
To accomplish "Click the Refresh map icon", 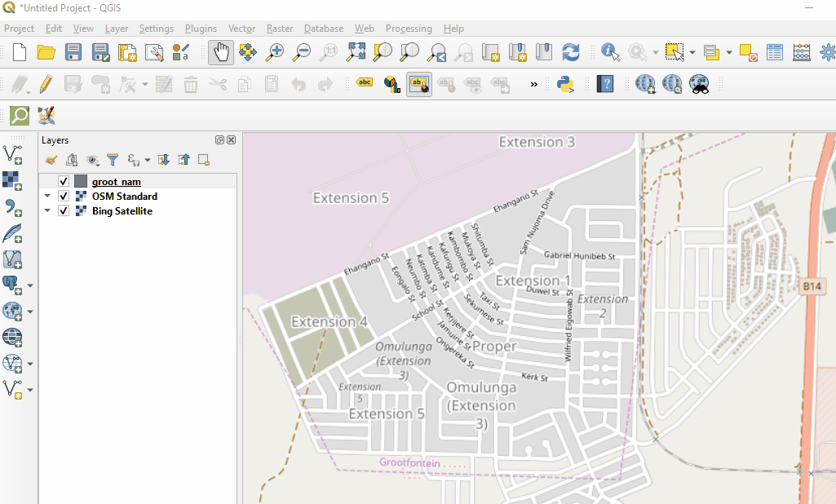I will point(571,52).
